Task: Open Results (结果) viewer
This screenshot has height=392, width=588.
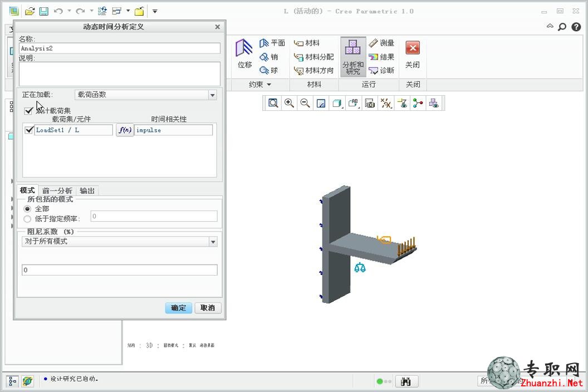Action: click(381, 57)
